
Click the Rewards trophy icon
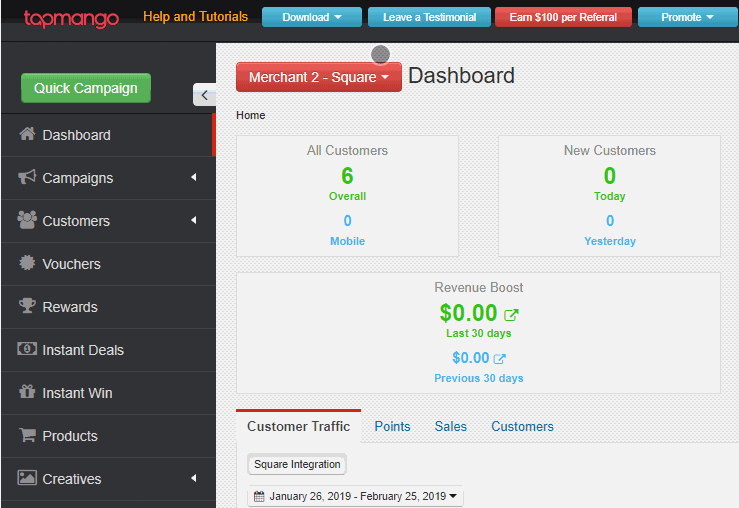(x=27, y=305)
